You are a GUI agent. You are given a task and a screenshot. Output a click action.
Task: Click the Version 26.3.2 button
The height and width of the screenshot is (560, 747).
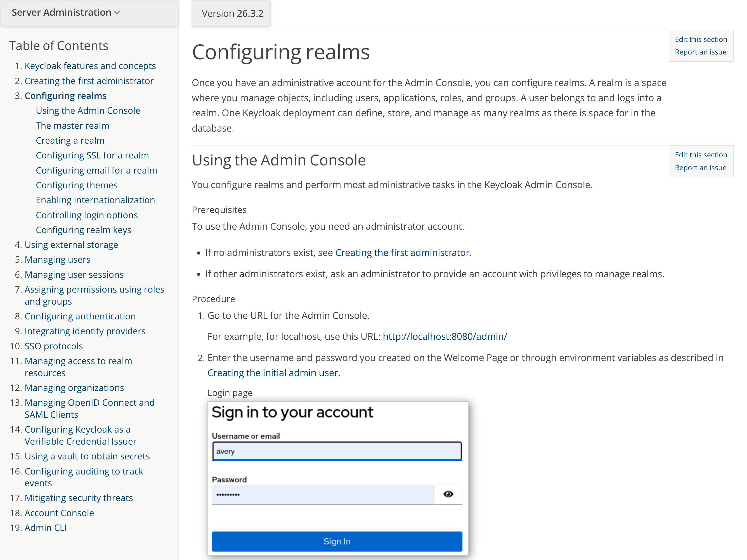click(231, 13)
